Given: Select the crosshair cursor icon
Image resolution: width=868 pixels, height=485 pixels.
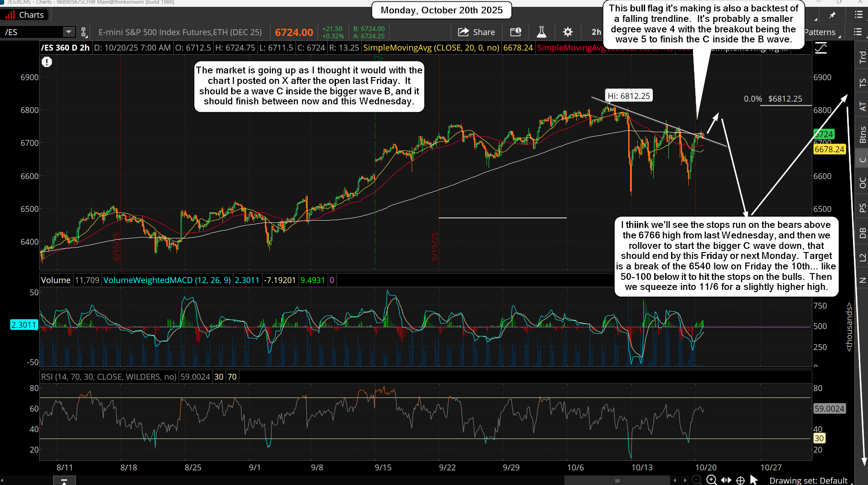Looking at the screenshot, I should coord(741,480).
